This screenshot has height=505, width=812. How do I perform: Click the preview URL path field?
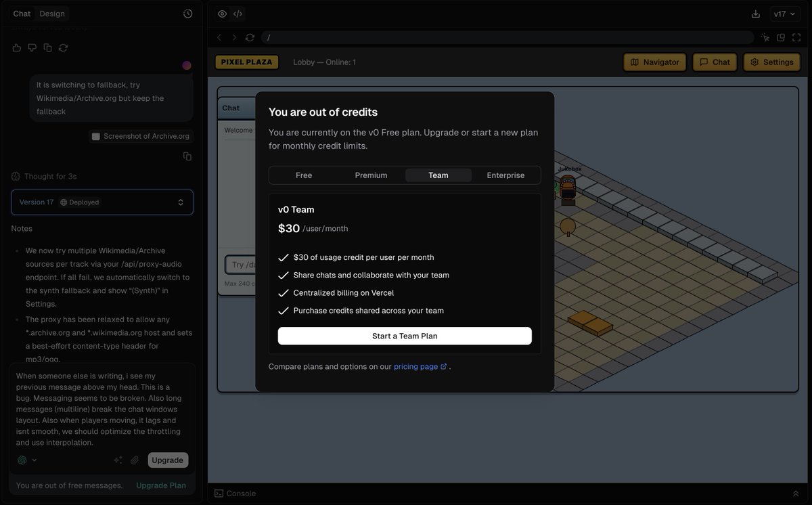click(x=507, y=37)
